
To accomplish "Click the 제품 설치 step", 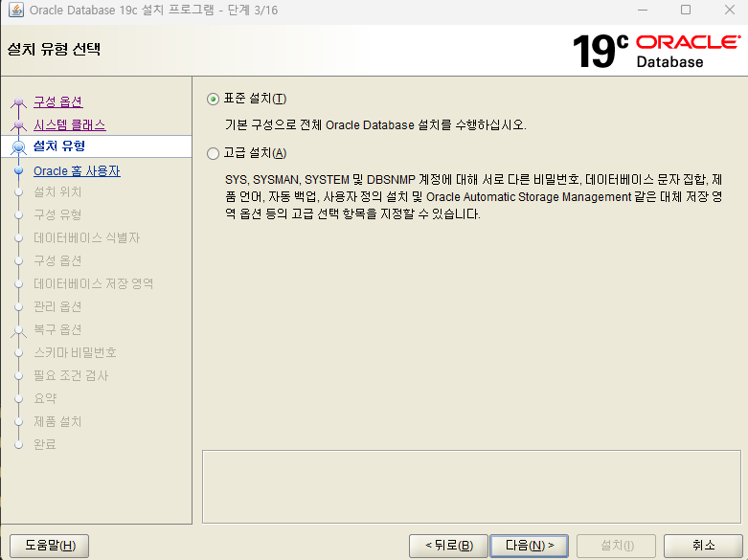I will [57, 421].
